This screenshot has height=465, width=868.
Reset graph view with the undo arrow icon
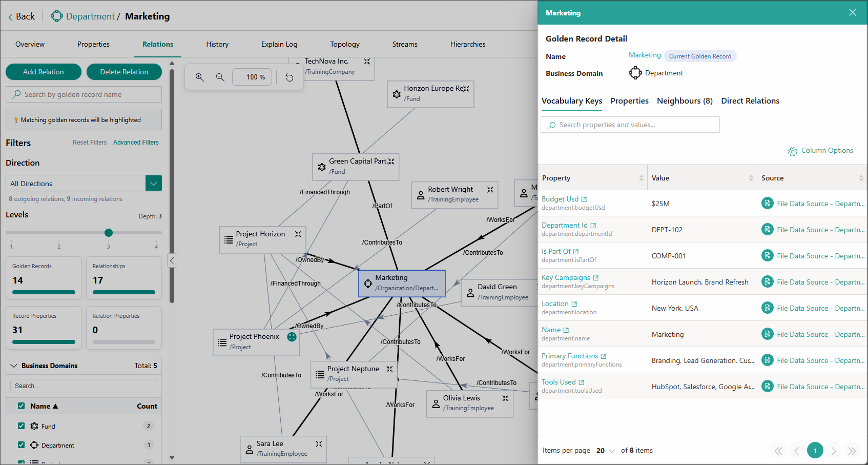tap(290, 77)
